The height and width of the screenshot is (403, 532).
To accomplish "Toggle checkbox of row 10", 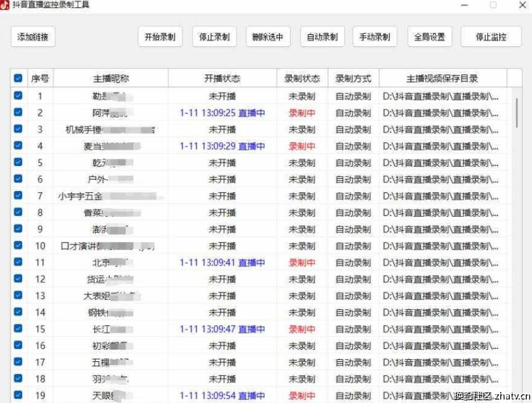I will (x=19, y=245).
